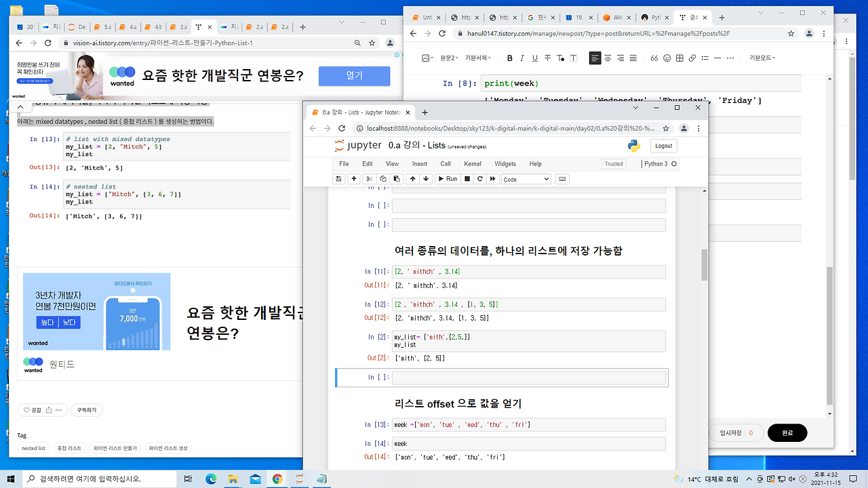Toggle italic formatting on the text
Screen dimensions: 868x488
click(522, 58)
